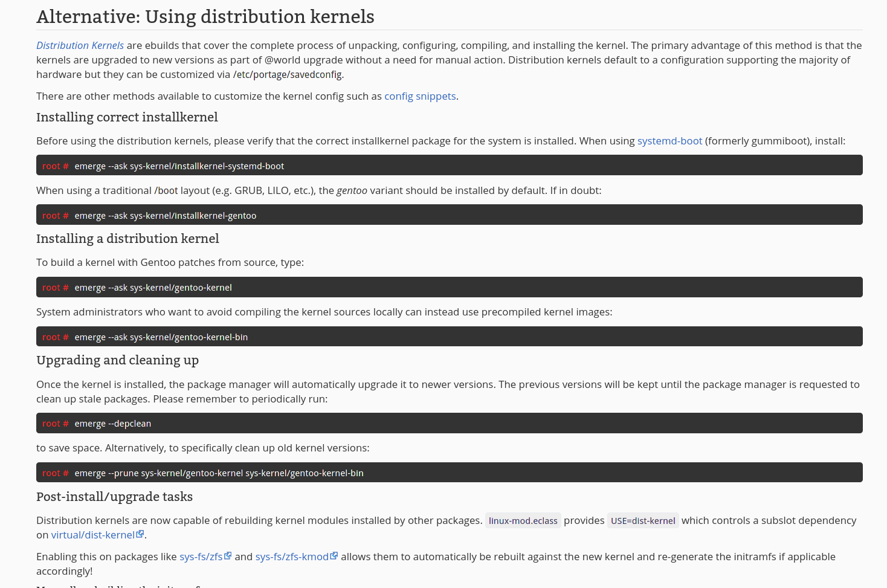The width and height of the screenshot is (887, 588).
Task: Visit the virtual/dist-kernel package link
Action: click(x=92, y=535)
